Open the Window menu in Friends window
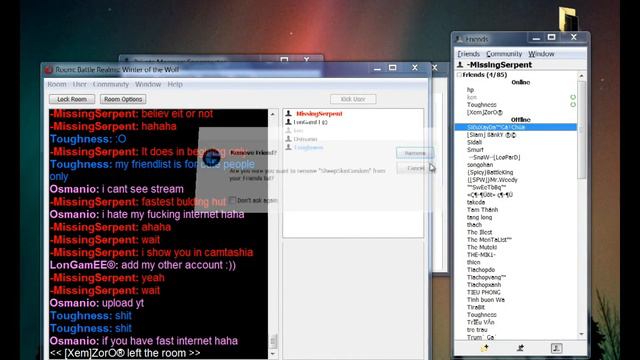The width and height of the screenshot is (640, 360). (x=541, y=54)
